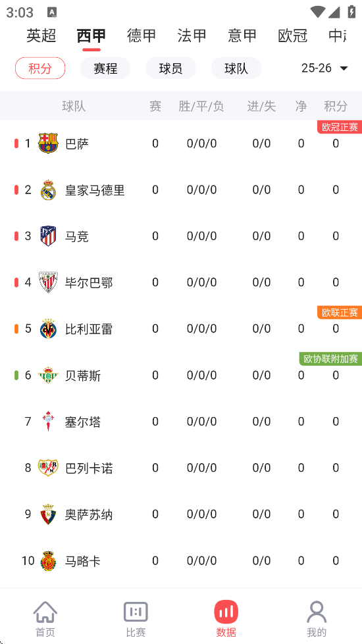The height and width of the screenshot is (644, 362).
Task: Tap the 数据 chart icon
Action: (226, 612)
